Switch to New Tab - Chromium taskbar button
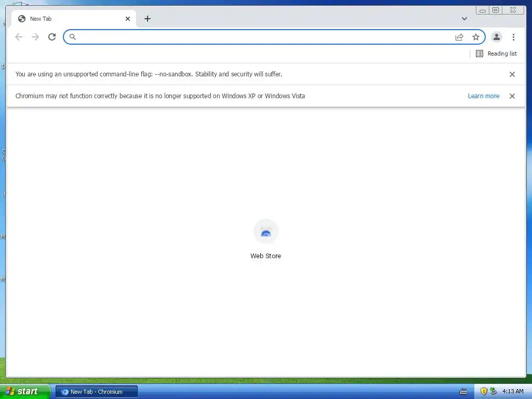 point(97,392)
